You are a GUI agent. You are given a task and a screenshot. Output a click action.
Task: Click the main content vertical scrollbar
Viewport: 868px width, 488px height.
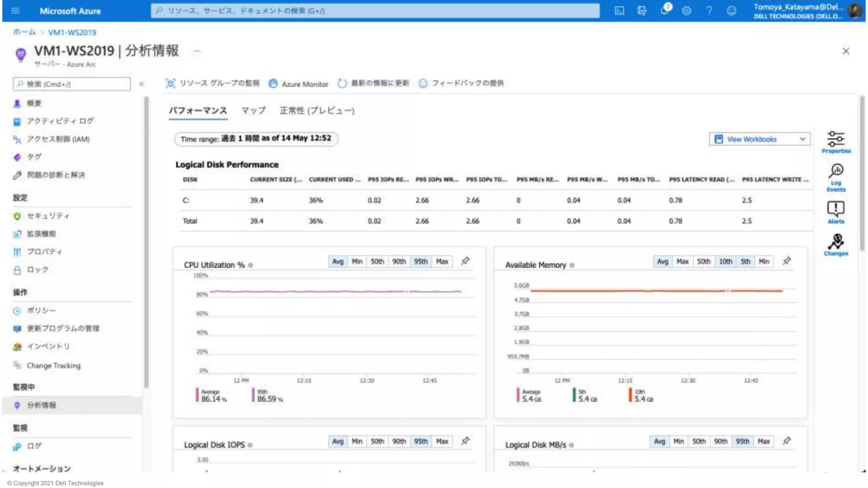click(x=862, y=174)
